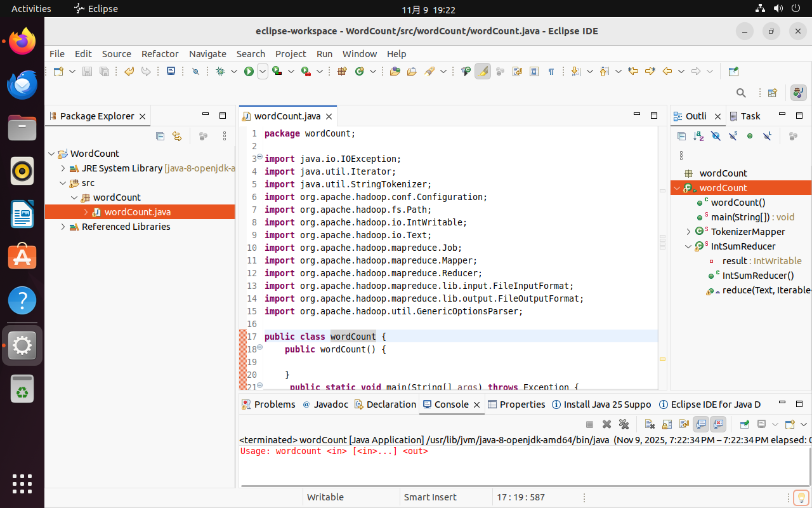Expand TokenizerMapper in the Outline
This screenshot has height=508, width=812.
click(689, 232)
